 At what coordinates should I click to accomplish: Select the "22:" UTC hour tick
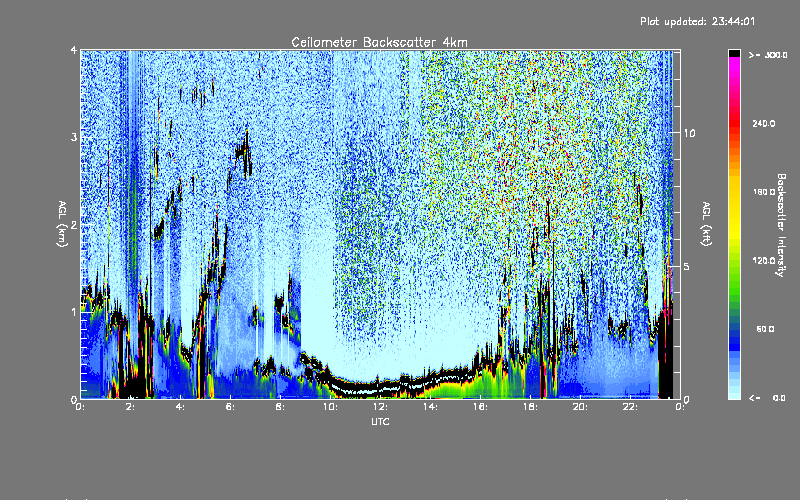[x=630, y=407]
